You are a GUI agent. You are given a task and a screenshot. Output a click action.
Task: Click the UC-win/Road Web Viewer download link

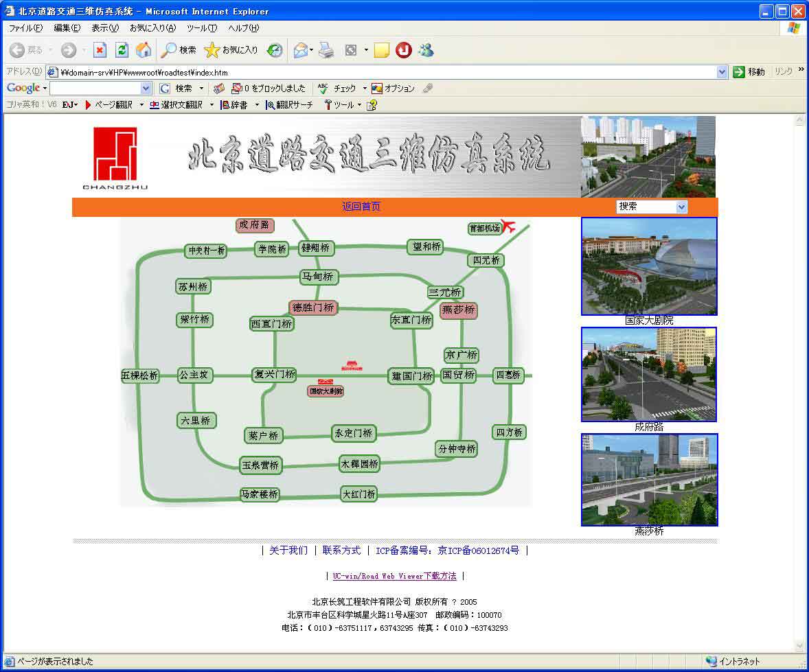click(x=395, y=576)
